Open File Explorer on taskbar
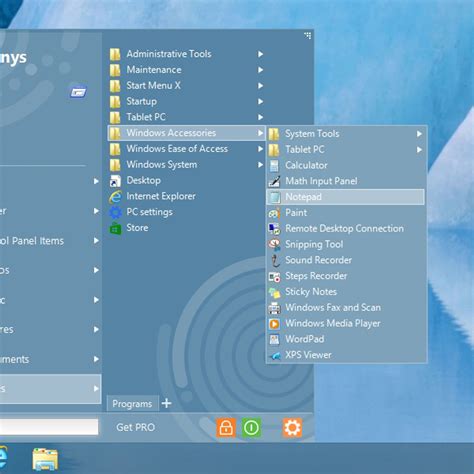The height and width of the screenshot is (474, 474). click(45, 460)
